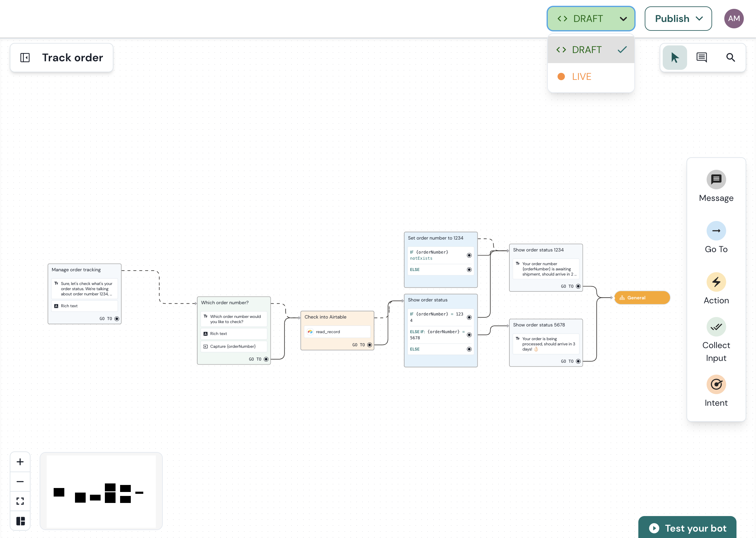Open the Publish dropdown
The image size is (756, 538).
click(678, 19)
